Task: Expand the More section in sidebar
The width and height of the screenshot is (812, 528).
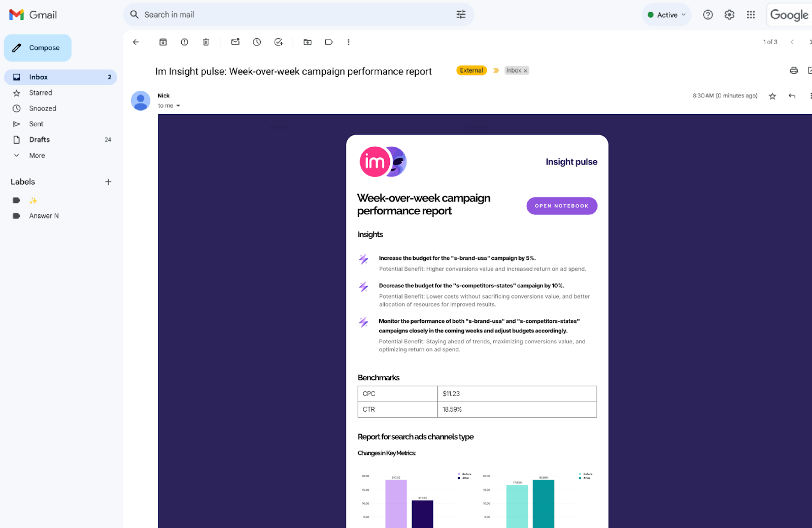Action: click(37, 155)
